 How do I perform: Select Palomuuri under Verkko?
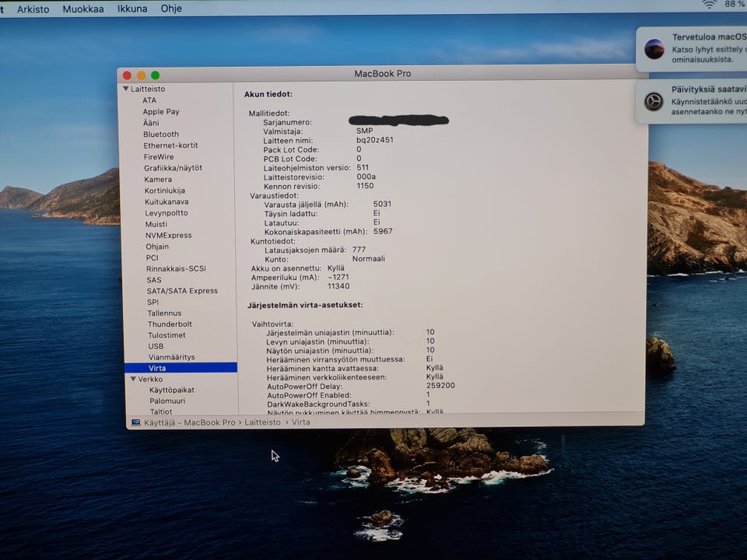(167, 401)
